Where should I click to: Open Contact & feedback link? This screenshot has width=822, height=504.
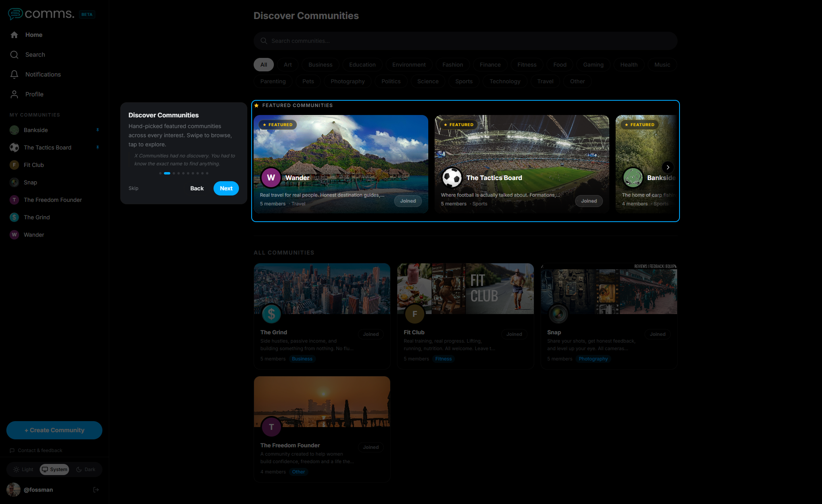coord(36,450)
